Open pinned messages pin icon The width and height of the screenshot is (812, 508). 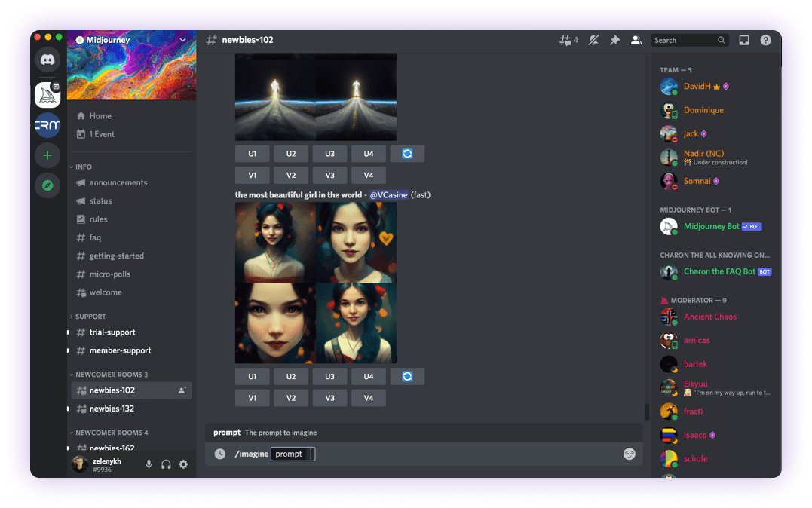[x=614, y=41]
